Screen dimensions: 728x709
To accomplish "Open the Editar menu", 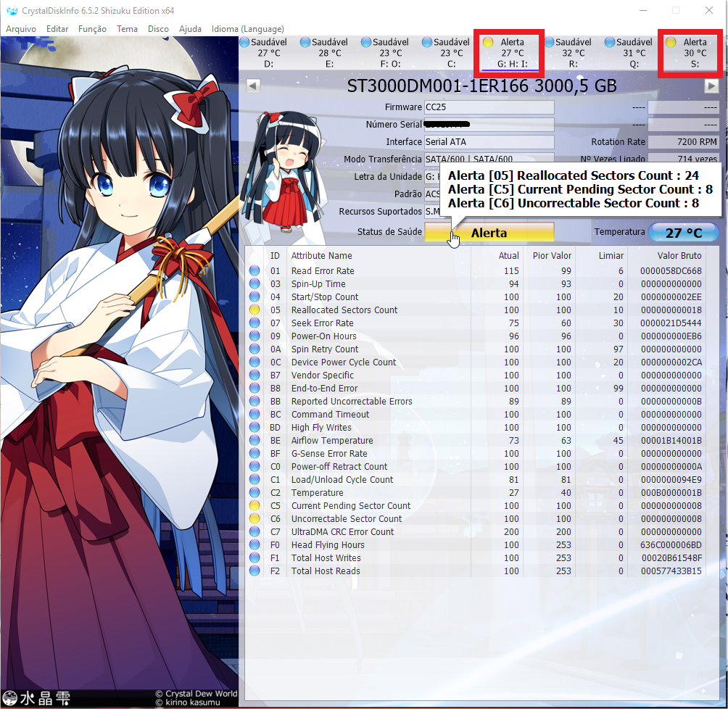I will click(x=57, y=29).
